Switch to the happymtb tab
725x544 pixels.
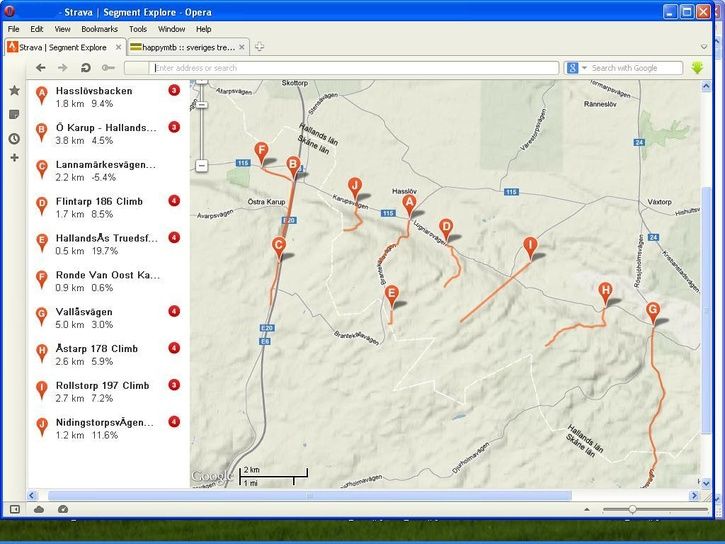point(188,47)
